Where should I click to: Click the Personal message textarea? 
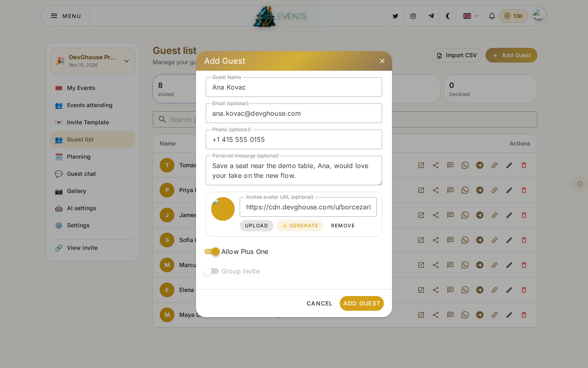(294, 171)
